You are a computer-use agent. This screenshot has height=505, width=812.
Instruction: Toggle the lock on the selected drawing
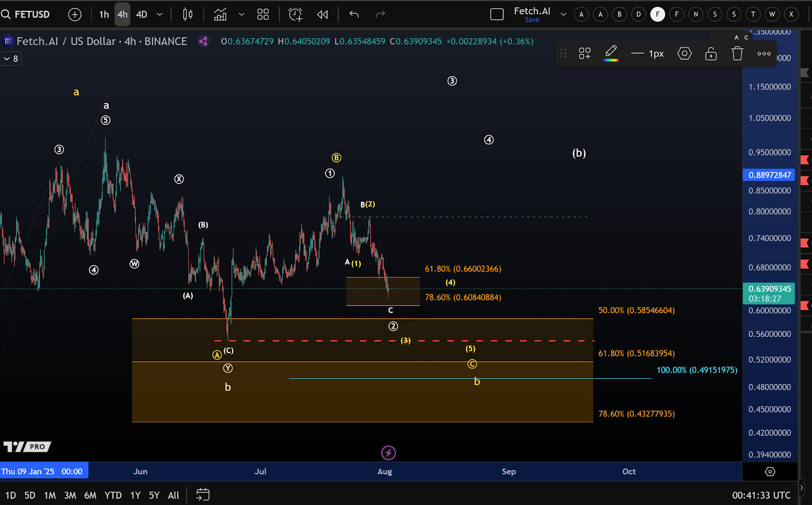tap(710, 53)
